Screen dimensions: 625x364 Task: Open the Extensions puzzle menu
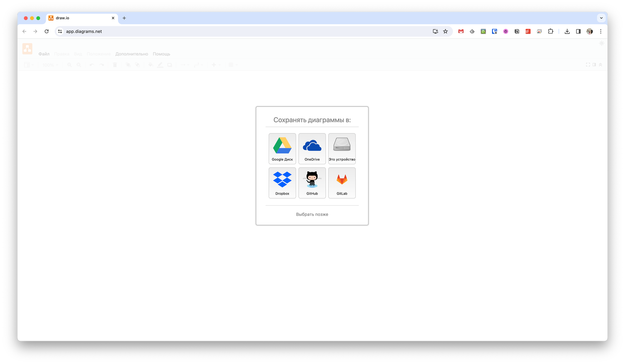[551, 31]
